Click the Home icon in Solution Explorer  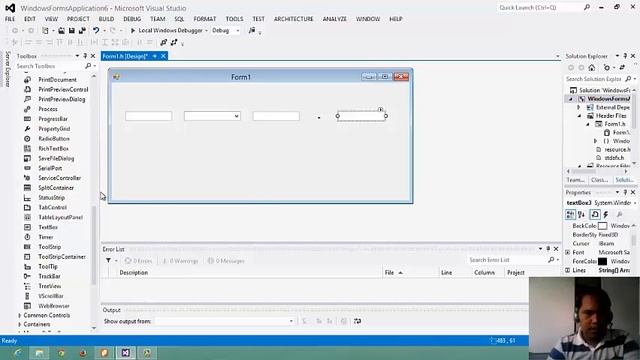(x=592, y=68)
